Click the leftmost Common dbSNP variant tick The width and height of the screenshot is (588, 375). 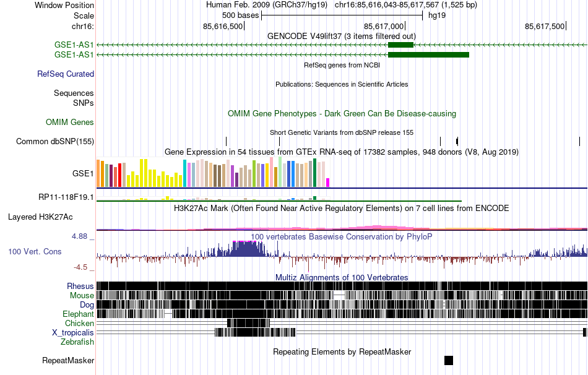pos(226,141)
